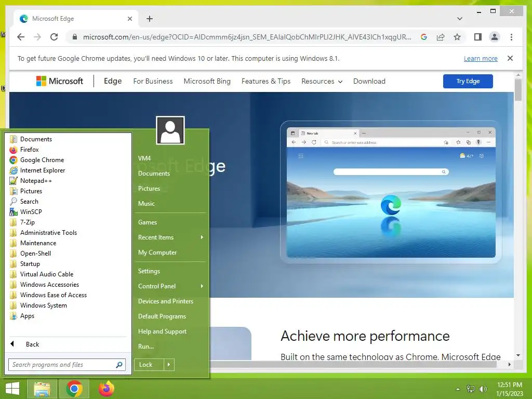Click the network tray icon
The width and height of the screenshot is (532, 399).
471,389
